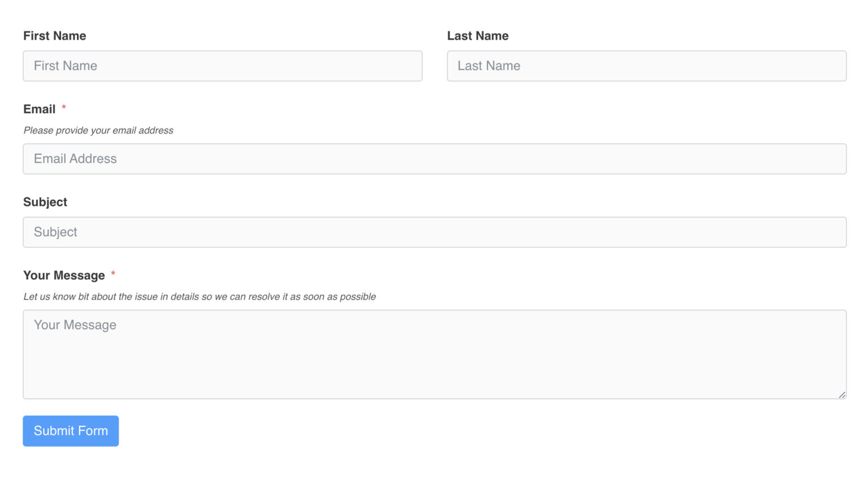Click the Email Address placeholder text

[75, 159]
